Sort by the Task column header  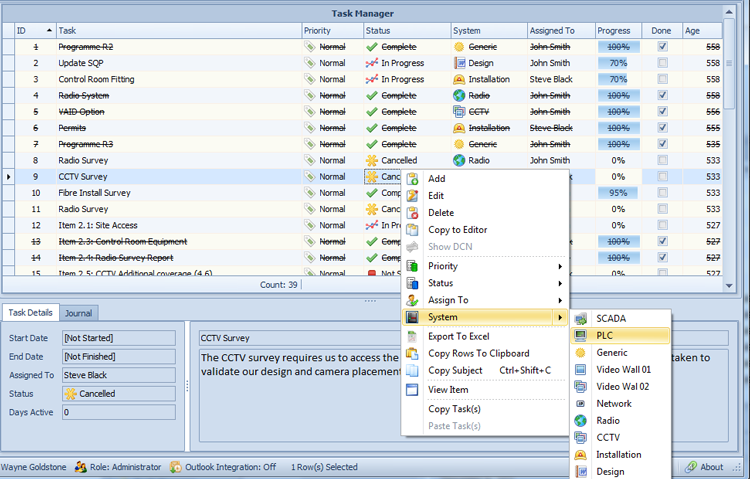(x=179, y=31)
